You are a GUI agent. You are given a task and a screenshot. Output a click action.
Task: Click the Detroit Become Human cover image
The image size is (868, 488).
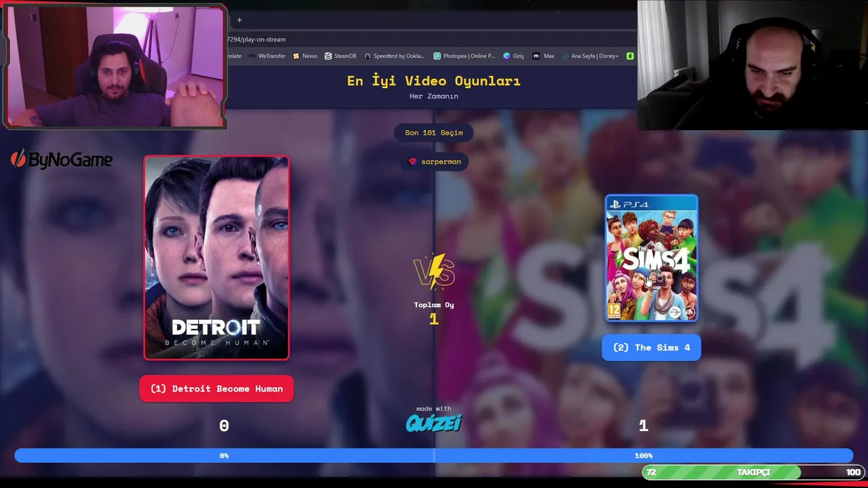[x=216, y=258]
